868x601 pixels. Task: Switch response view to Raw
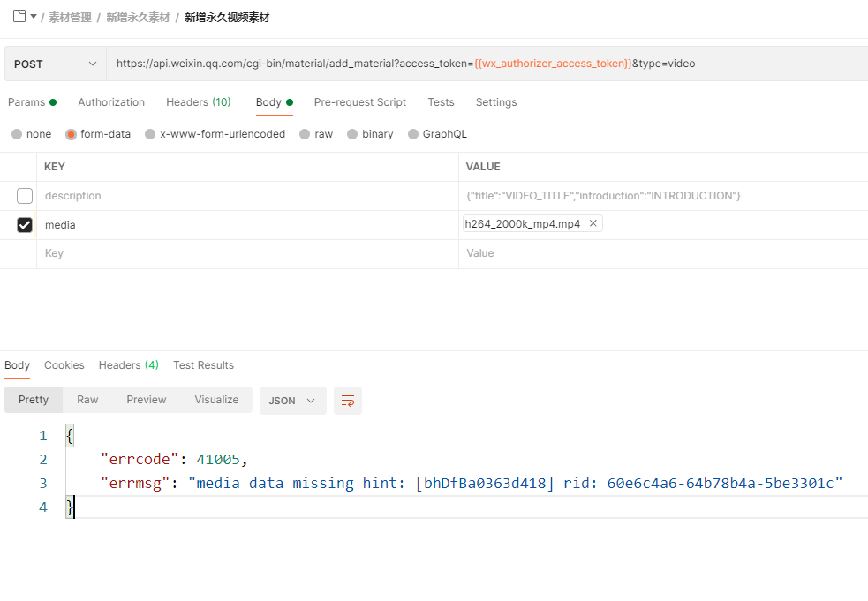tap(87, 400)
